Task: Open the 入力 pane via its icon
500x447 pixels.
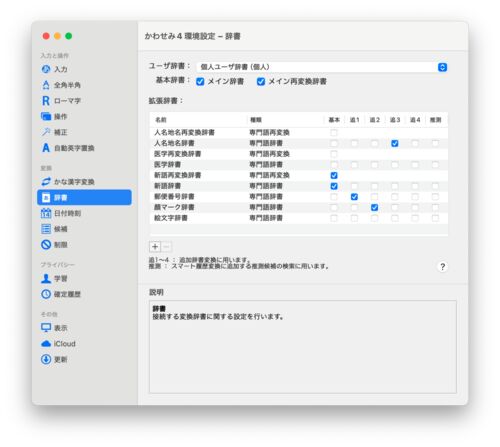Action: pyautogui.click(x=46, y=69)
